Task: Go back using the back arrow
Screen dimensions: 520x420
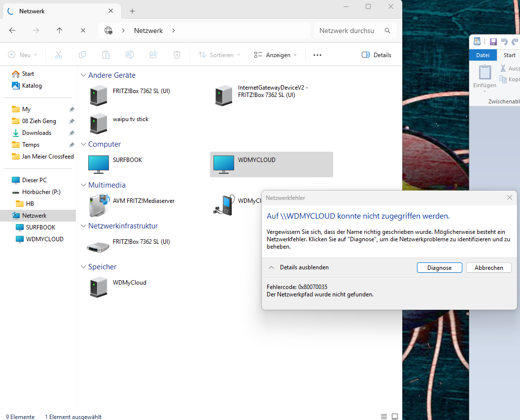Action: [12, 31]
